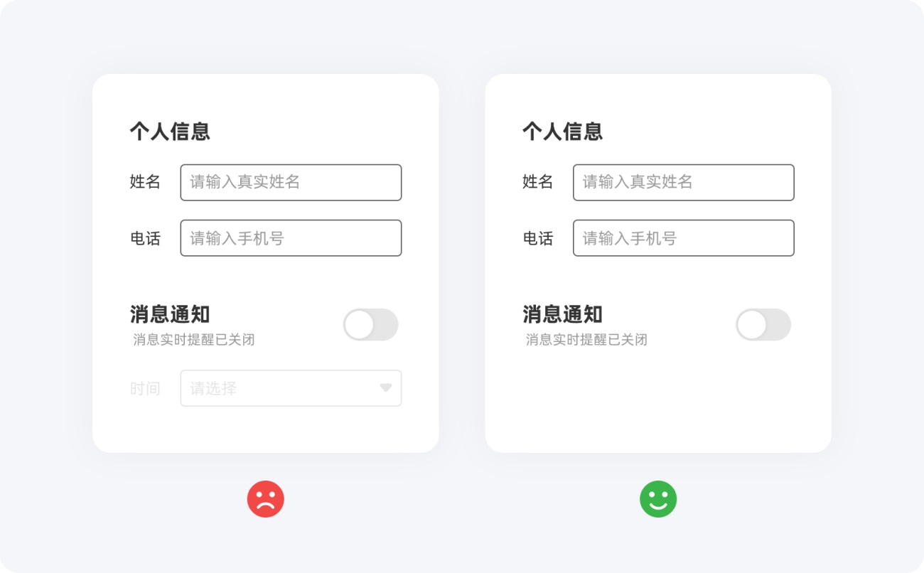Open the 请选择 time dropdown

tap(291, 388)
